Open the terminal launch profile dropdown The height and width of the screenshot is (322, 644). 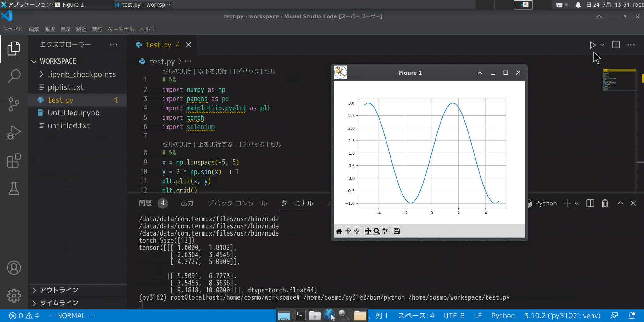click(x=576, y=203)
